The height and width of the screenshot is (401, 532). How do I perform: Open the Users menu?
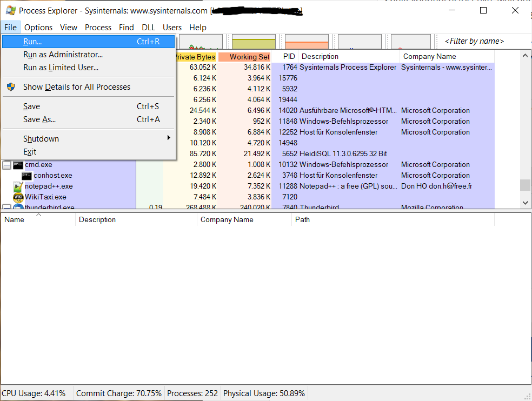[172, 28]
